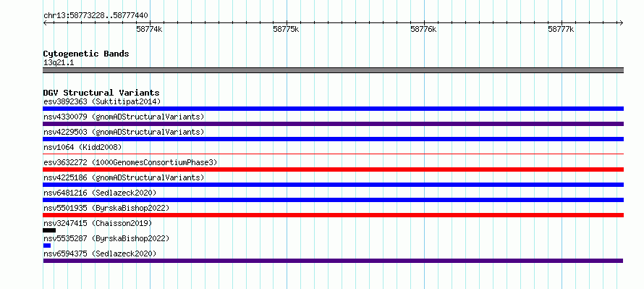
Task: Click the purple bar under nsv4330079
Action: (333, 124)
